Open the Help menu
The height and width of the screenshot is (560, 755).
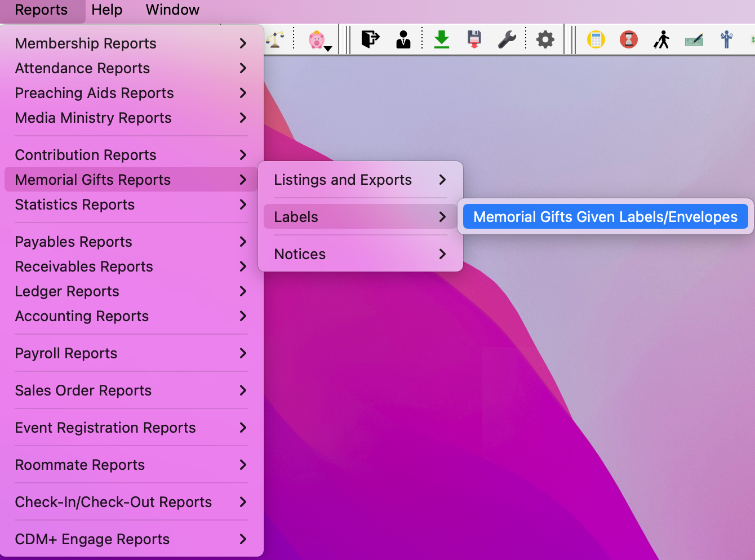tap(107, 10)
